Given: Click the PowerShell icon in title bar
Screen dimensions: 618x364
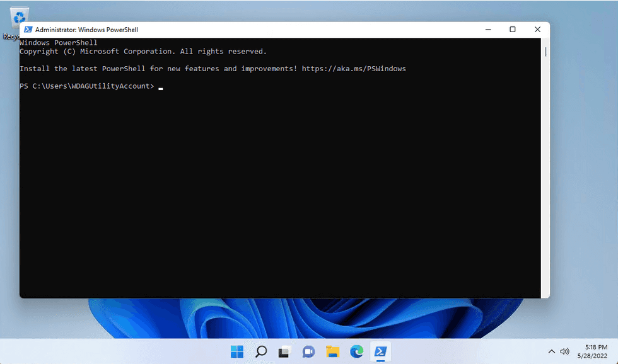Looking at the screenshot, I should point(28,30).
